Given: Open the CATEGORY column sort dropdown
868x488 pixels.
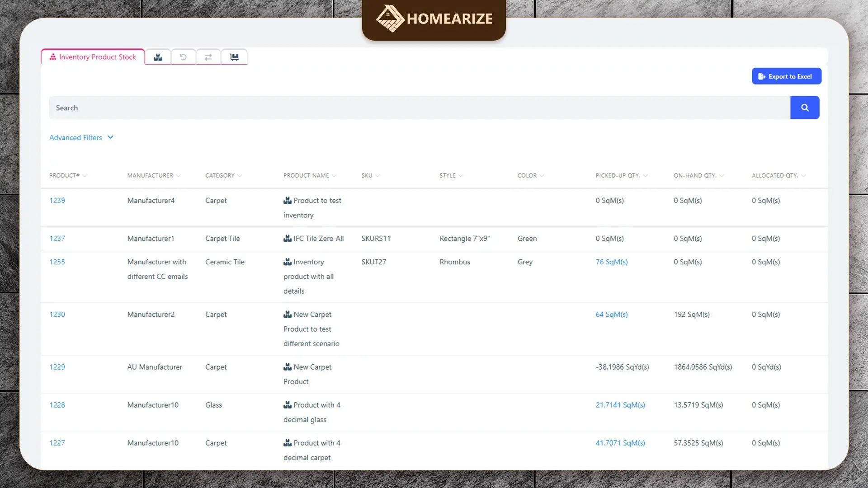Looking at the screenshot, I should click(240, 175).
